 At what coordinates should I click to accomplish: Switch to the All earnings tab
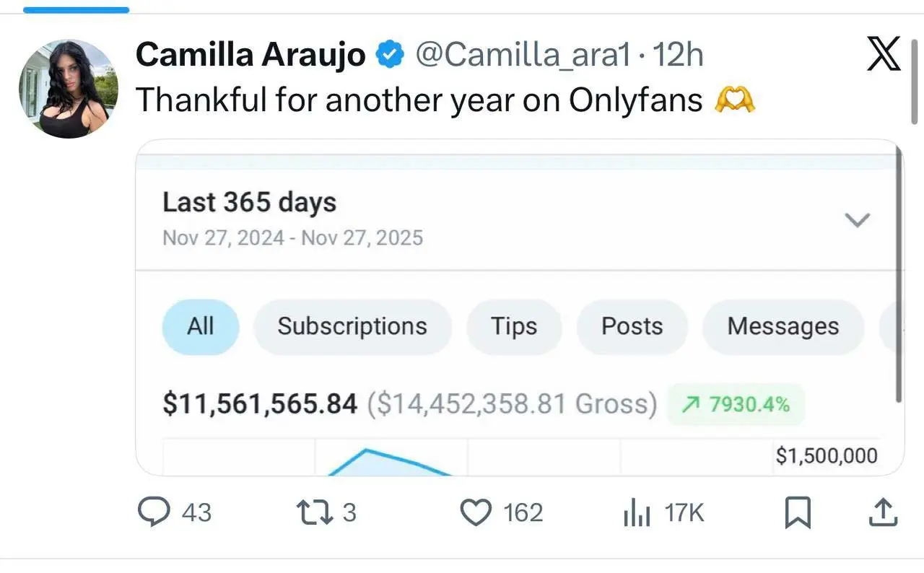pos(200,326)
